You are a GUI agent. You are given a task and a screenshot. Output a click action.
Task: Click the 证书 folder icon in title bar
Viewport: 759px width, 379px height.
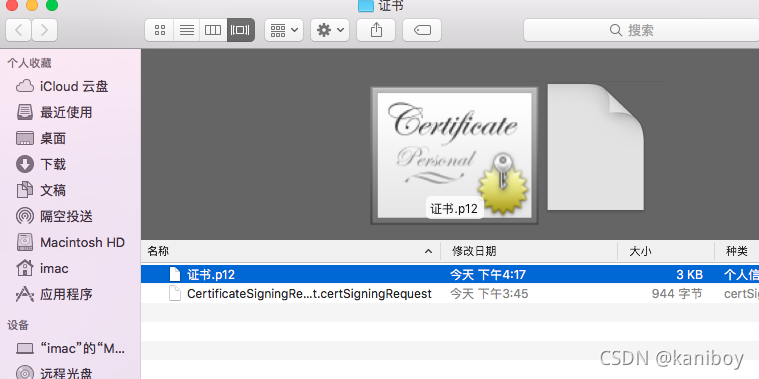click(365, 6)
